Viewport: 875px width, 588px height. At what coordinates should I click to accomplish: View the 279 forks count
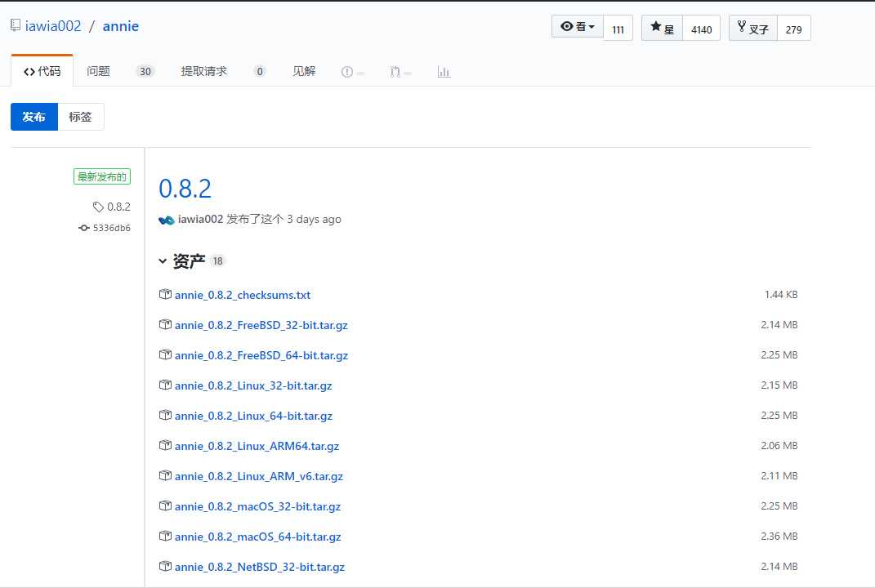(x=793, y=29)
